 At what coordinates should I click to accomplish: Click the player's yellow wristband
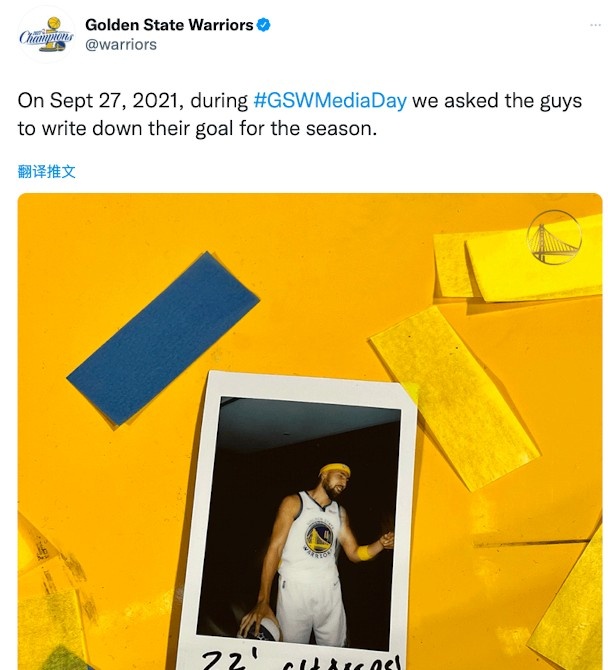pyautogui.click(x=364, y=552)
